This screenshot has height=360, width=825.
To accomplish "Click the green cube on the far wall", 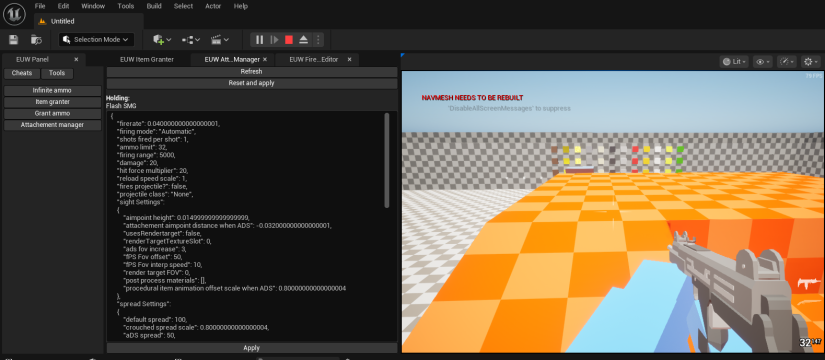I will pos(680,150).
